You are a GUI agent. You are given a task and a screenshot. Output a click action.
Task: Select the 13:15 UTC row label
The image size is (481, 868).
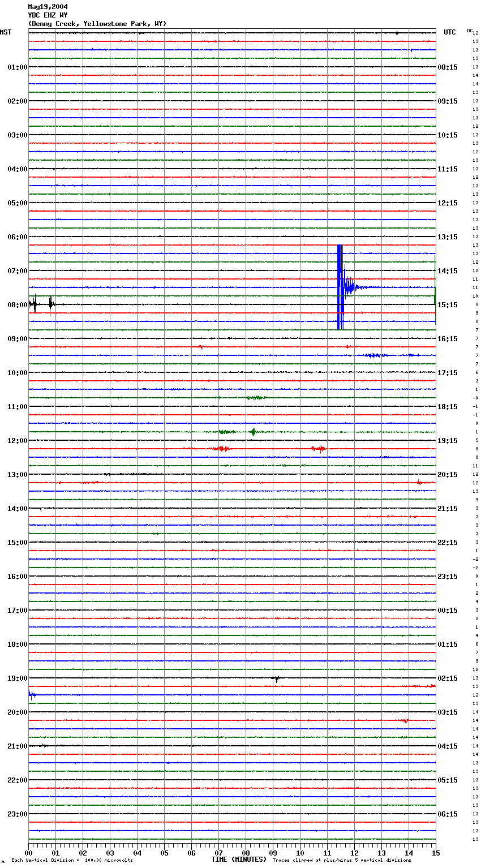(448, 237)
